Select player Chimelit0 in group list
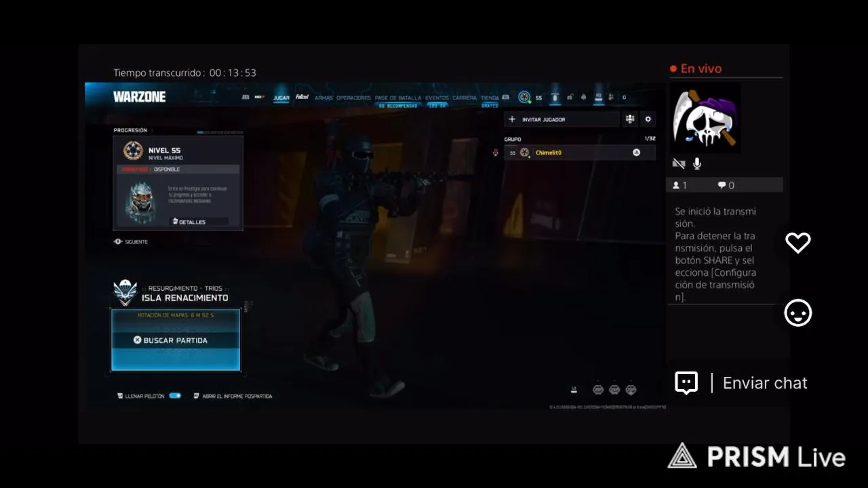Image resolution: width=868 pixels, height=488 pixels. pyautogui.click(x=580, y=152)
